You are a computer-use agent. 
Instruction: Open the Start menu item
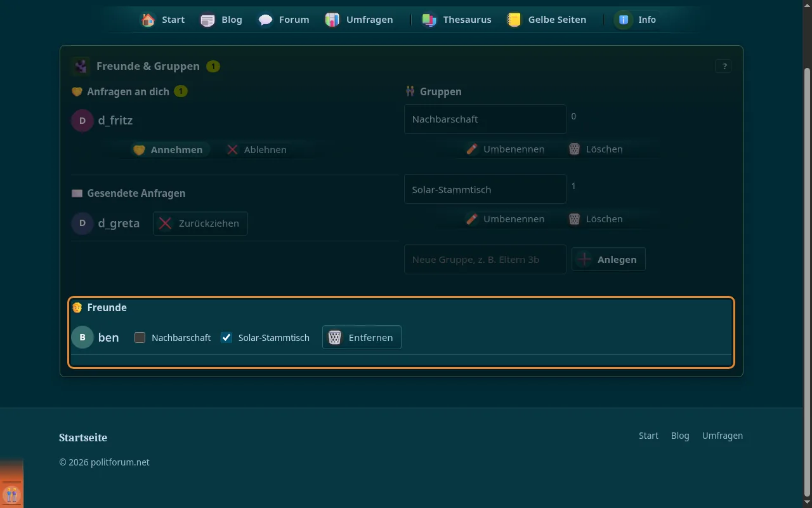[x=163, y=20]
